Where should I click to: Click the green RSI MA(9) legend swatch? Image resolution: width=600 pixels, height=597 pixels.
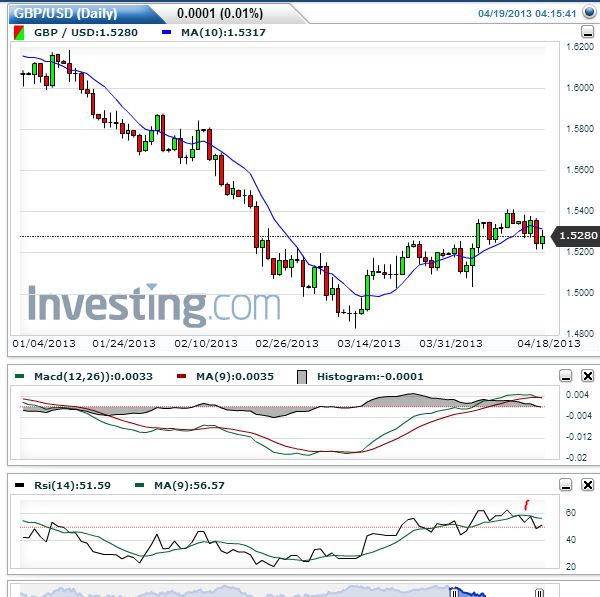pos(140,485)
